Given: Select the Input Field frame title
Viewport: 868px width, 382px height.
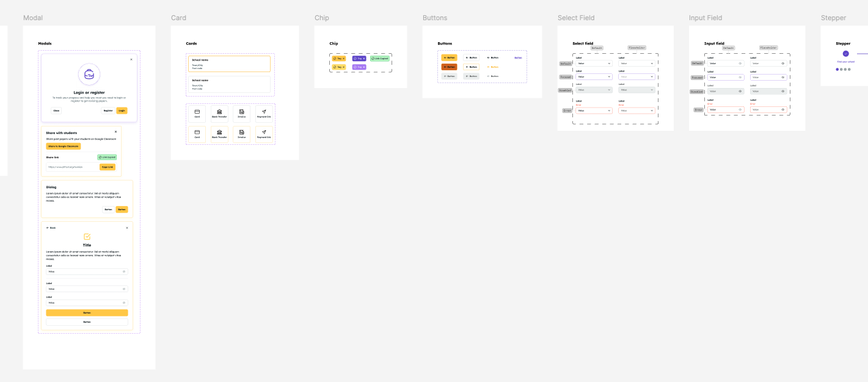Looking at the screenshot, I should (706, 18).
